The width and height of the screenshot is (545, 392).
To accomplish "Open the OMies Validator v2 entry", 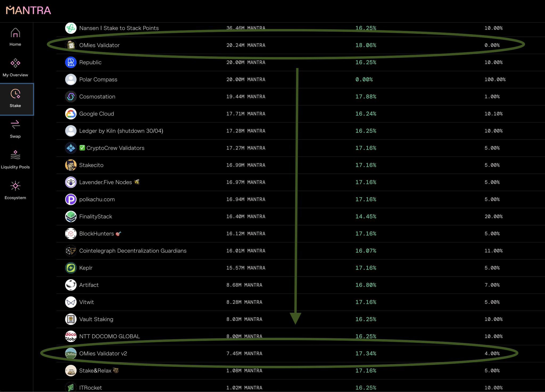I will coord(103,354).
